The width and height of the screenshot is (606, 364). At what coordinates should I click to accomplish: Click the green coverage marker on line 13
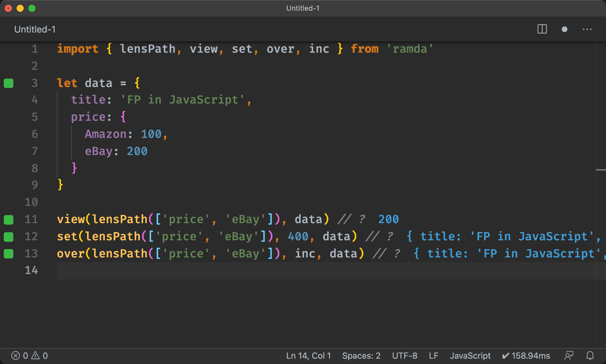coord(9,254)
